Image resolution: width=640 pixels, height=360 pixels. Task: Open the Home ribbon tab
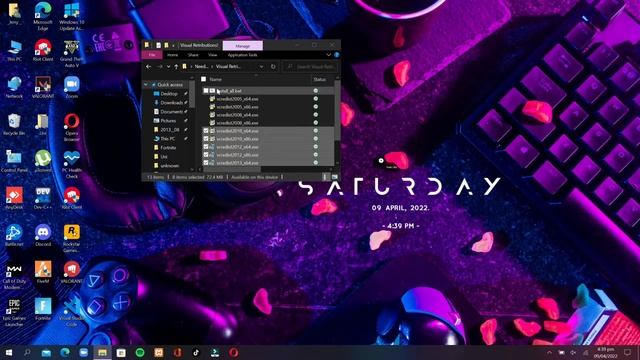pyautogui.click(x=173, y=55)
